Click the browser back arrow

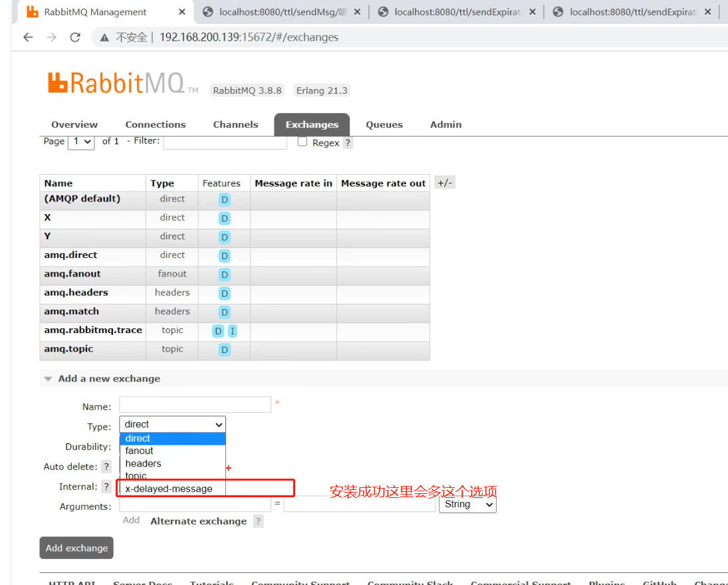click(29, 37)
